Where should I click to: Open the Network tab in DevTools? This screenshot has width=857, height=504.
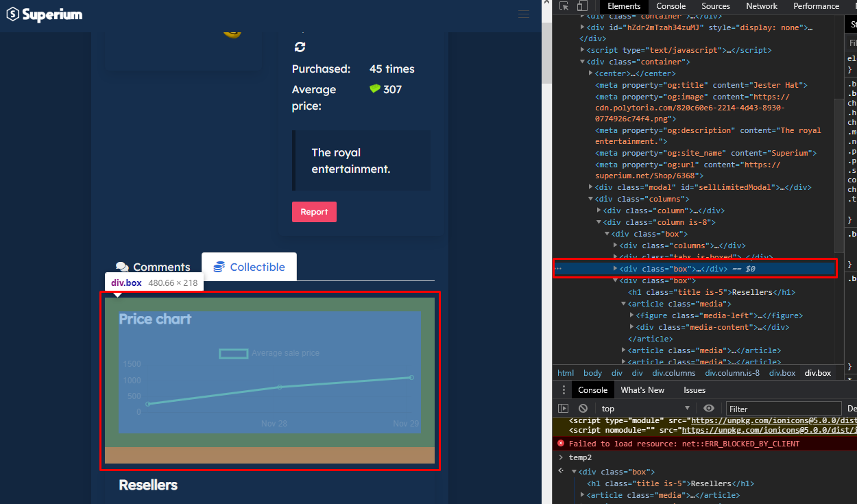761,6
